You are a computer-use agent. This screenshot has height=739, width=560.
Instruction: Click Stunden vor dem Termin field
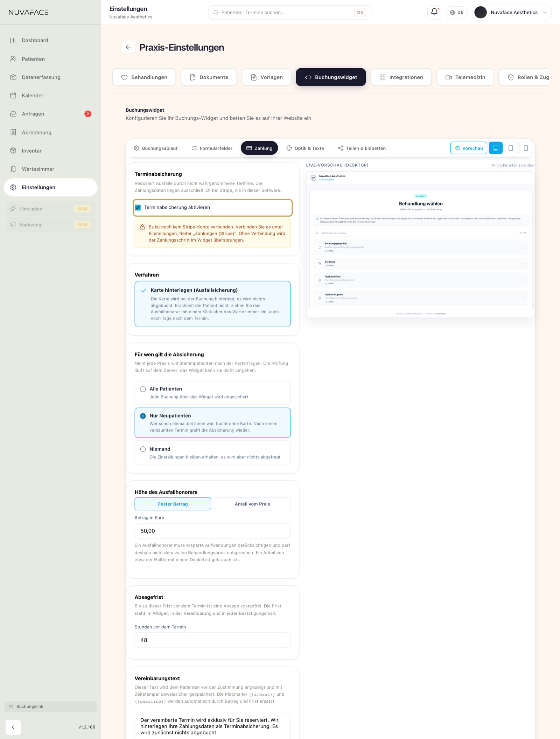tap(212, 640)
